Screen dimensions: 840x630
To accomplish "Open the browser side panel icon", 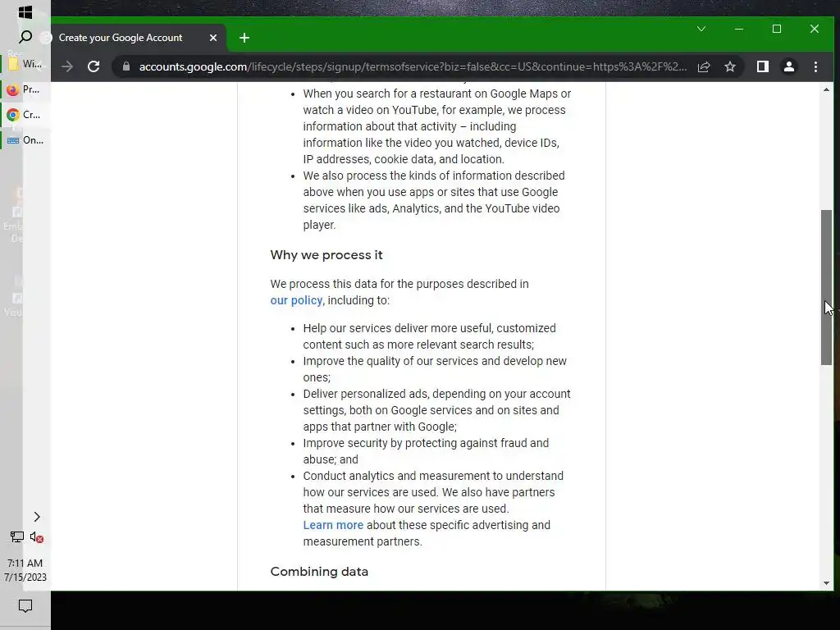I will (x=763, y=66).
